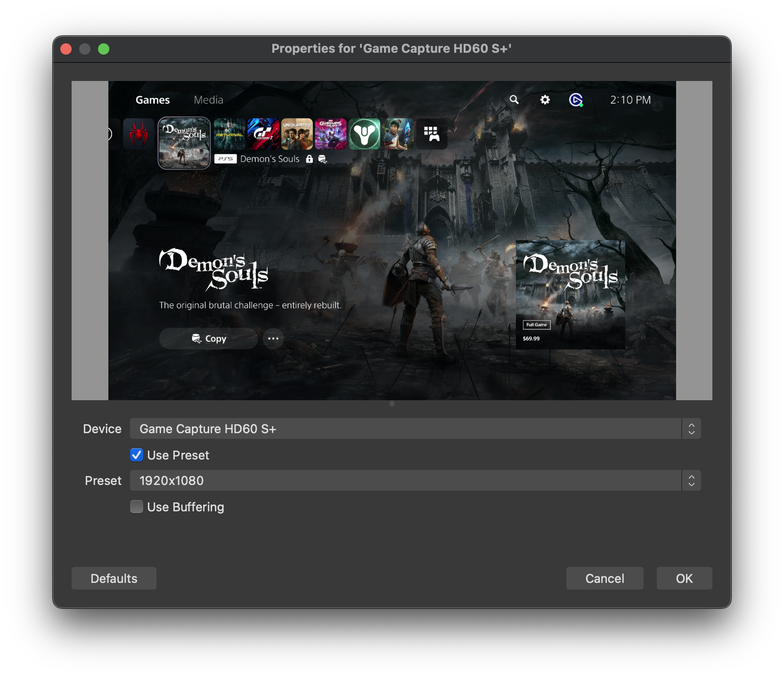Image resolution: width=784 pixels, height=678 pixels.
Task: Select the Guardians of the Galaxy tile
Action: tap(331, 134)
